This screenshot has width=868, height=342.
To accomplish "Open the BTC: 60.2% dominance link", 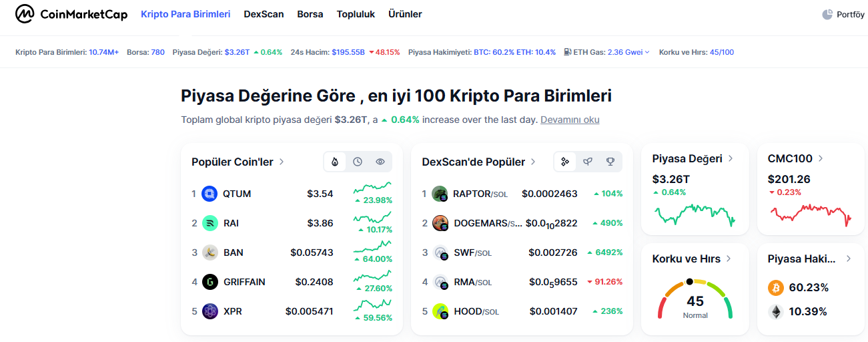I will point(494,52).
